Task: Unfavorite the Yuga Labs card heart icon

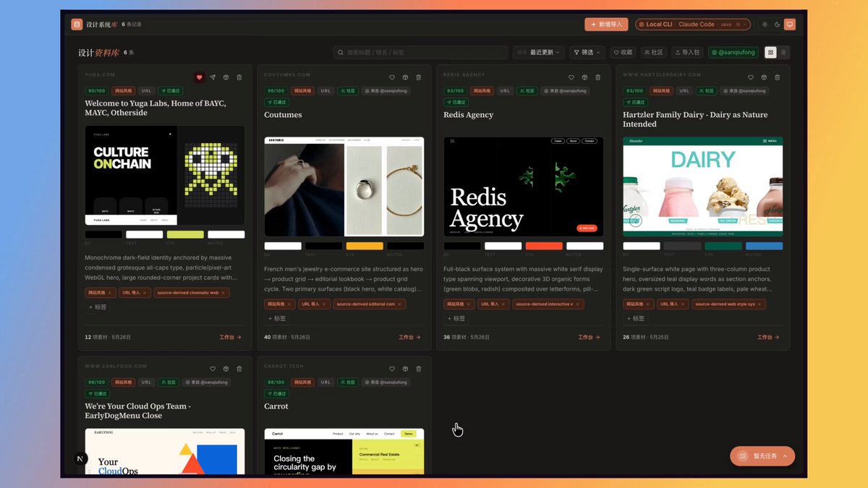Action: (200, 77)
